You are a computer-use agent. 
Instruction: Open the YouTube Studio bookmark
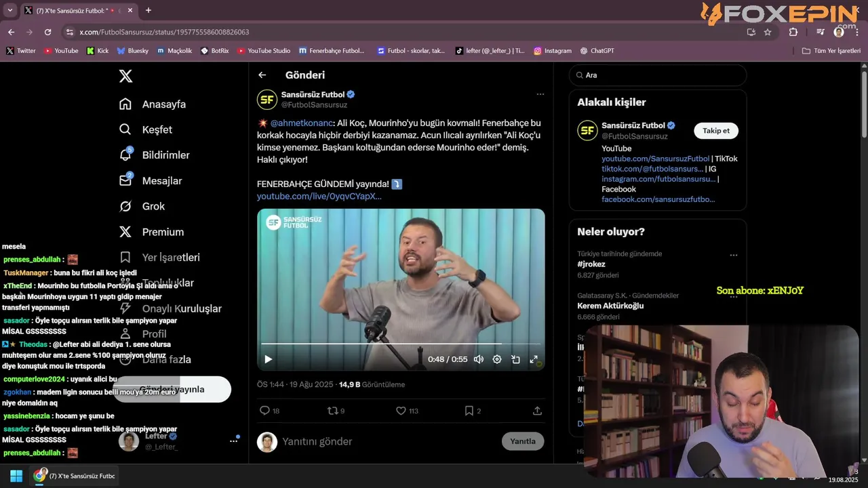coord(264,51)
